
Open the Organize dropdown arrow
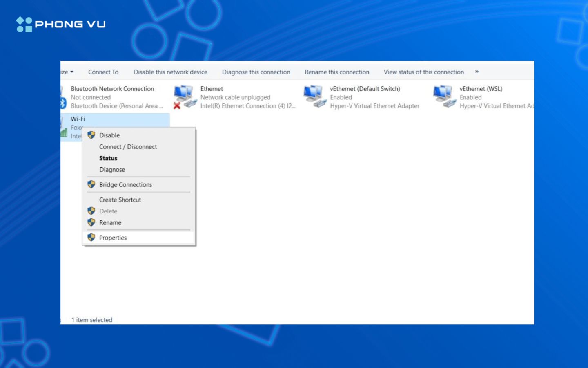[x=71, y=72]
